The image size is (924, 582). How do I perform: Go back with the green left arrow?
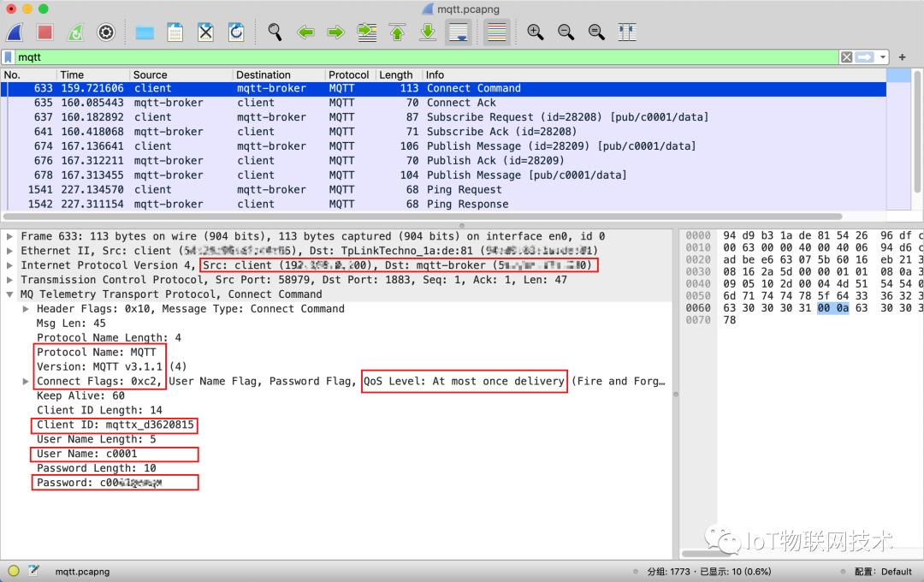tap(305, 33)
